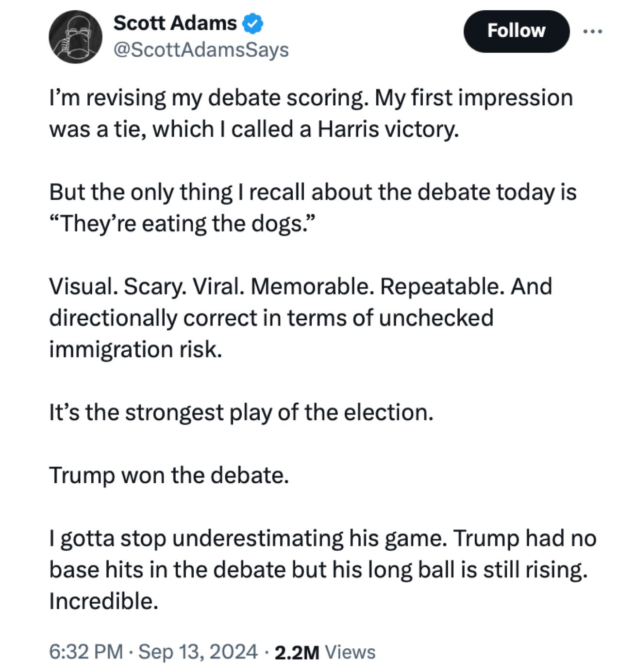Screen dimensions: 618x672
Task: Click the line starting "I'm revising my debate scoring"
Action: [x=311, y=98]
